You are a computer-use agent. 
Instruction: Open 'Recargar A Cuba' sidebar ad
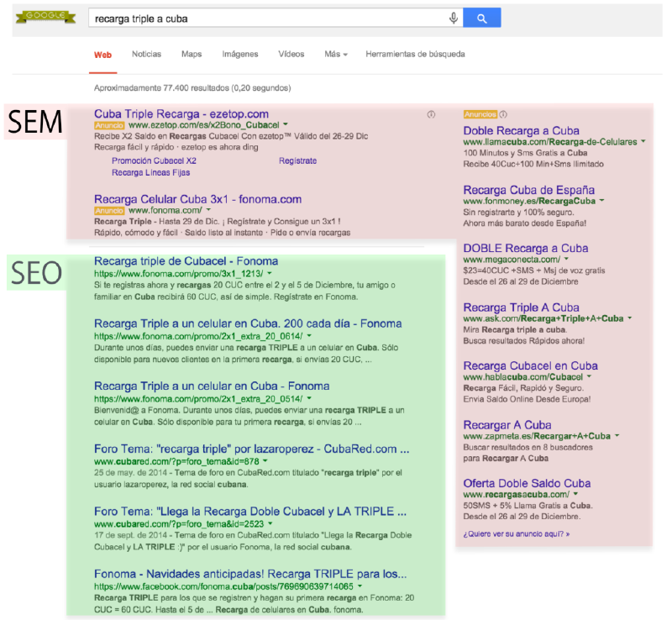[507, 425]
